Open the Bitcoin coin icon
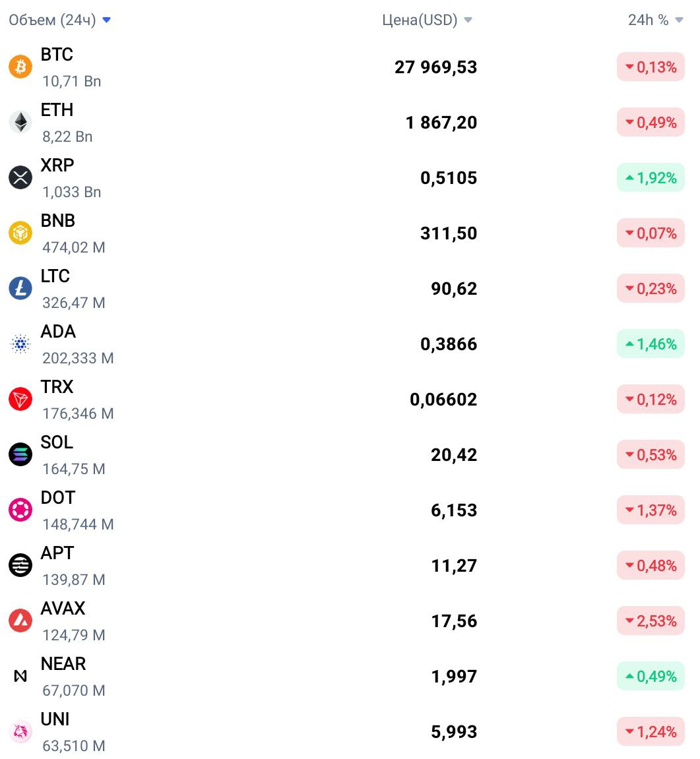 click(20, 67)
